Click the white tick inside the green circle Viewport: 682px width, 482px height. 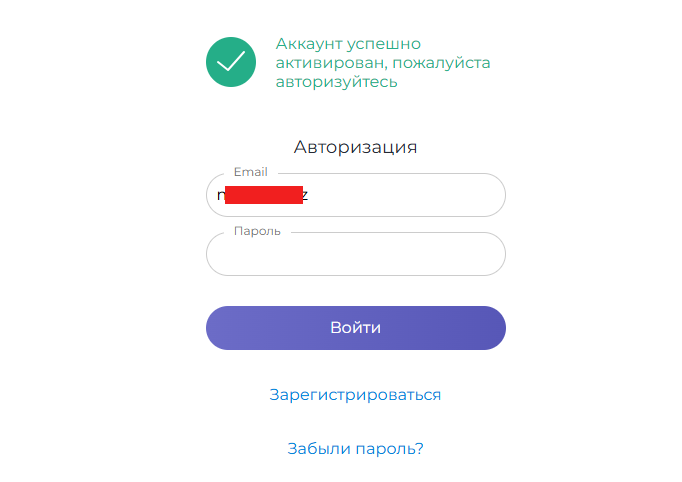click(x=231, y=62)
